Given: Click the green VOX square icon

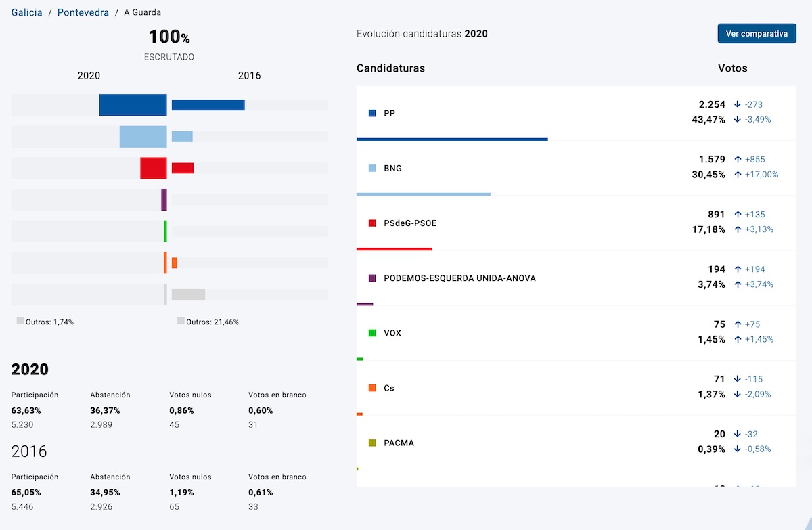Looking at the screenshot, I should pos(372,333).
